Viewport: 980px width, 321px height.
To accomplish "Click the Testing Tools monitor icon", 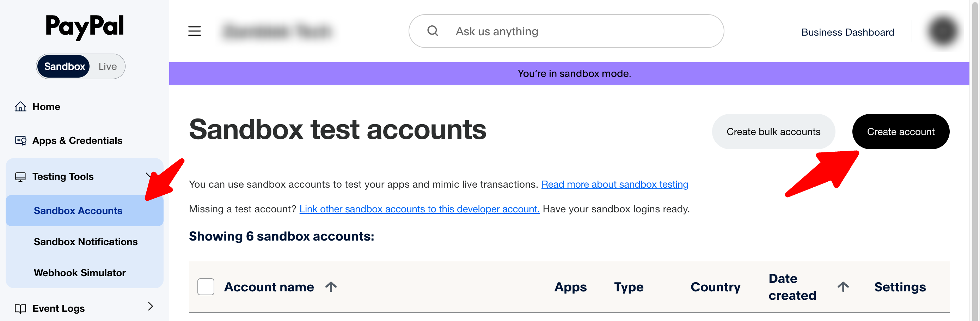I will (20, 177).
